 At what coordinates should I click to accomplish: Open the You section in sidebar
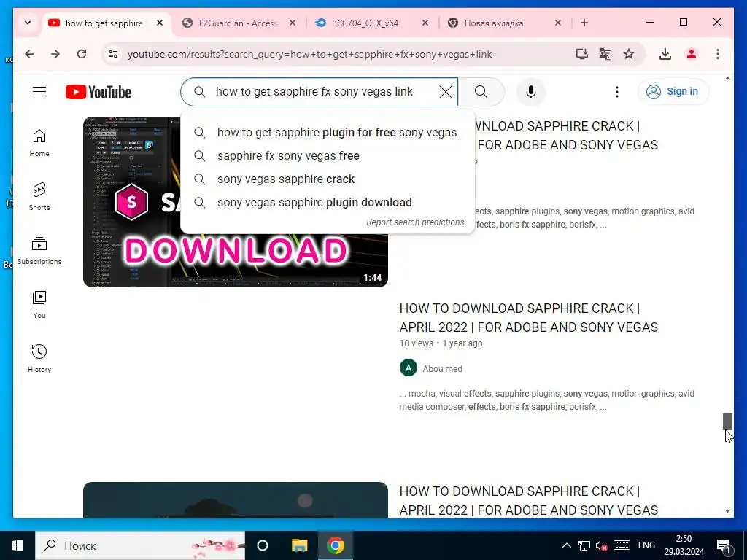39,305
